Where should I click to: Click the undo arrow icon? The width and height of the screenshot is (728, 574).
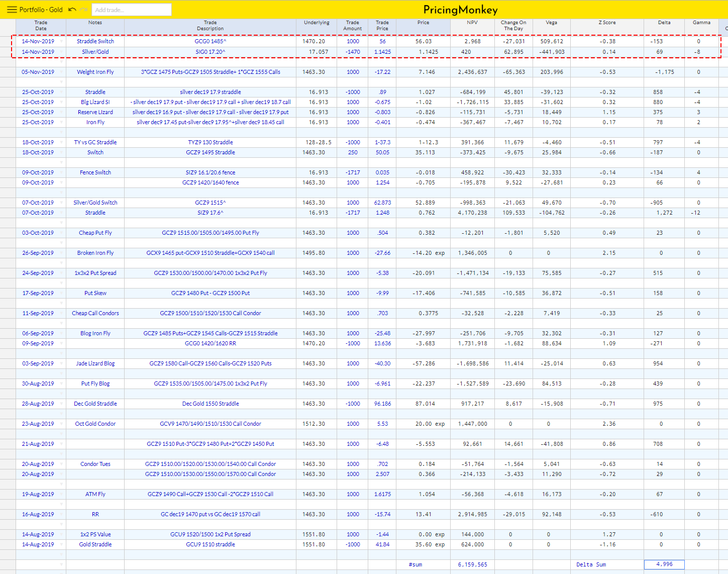(72, 10)
